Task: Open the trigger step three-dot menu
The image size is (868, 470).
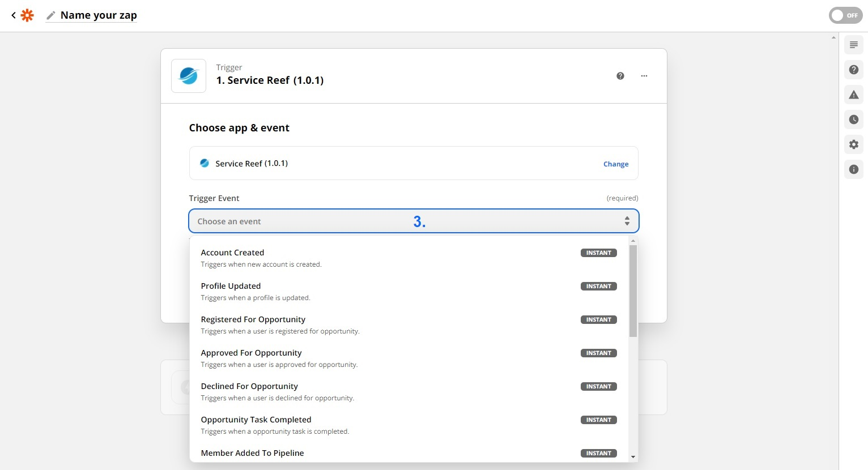Action: (x=644, y=76)
